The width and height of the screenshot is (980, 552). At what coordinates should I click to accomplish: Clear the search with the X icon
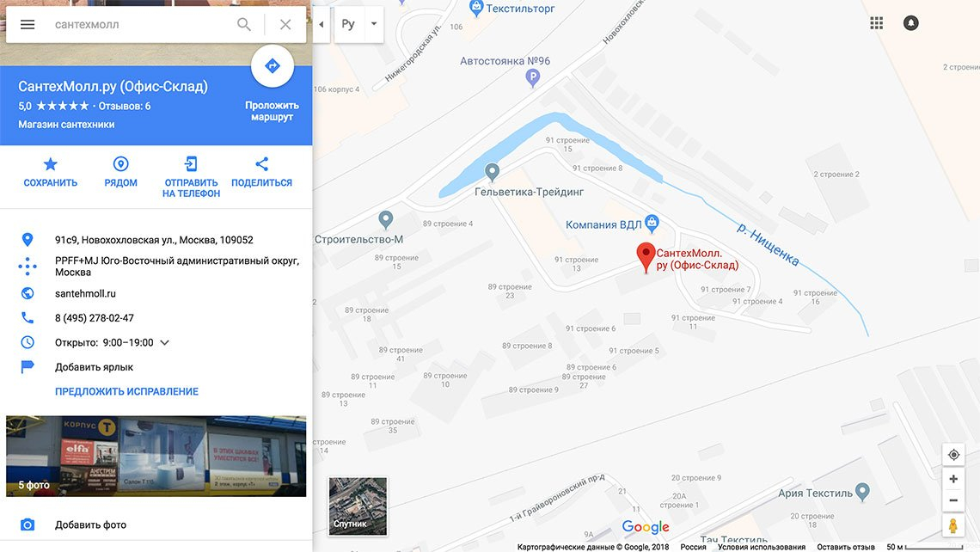[x=285, y=24]
